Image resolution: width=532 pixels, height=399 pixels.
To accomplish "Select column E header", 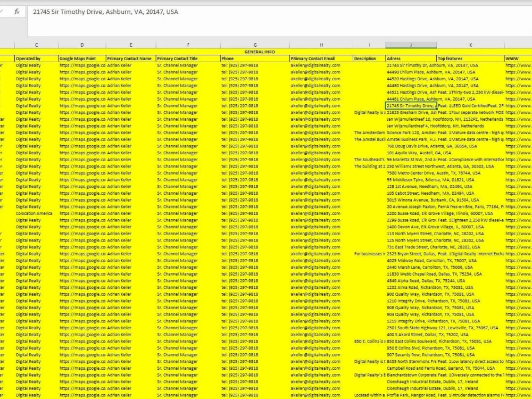I will 131,45.
